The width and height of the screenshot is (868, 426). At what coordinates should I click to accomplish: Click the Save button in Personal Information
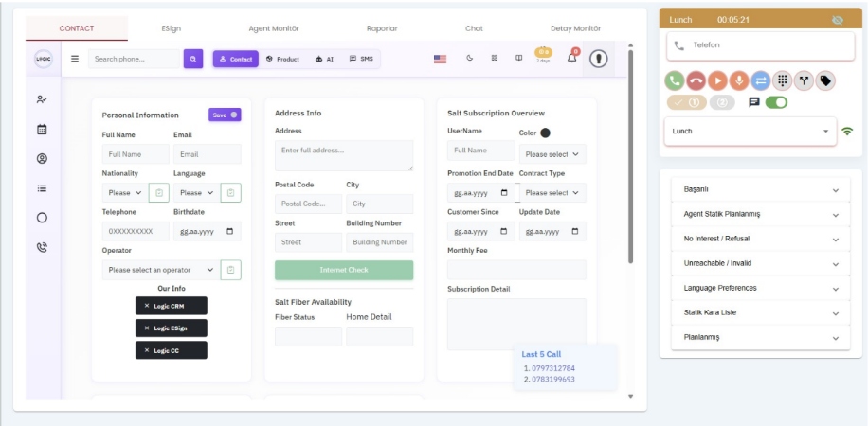[x=225, y=115]
